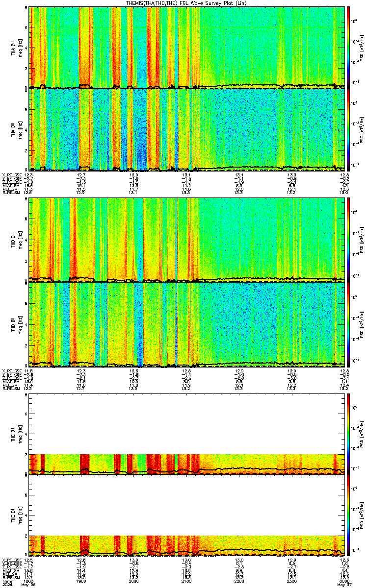Viewport: 368px width, 588px height.
Task: Select the THE B-parallel spectrogram panel
Action: [187, 515]
